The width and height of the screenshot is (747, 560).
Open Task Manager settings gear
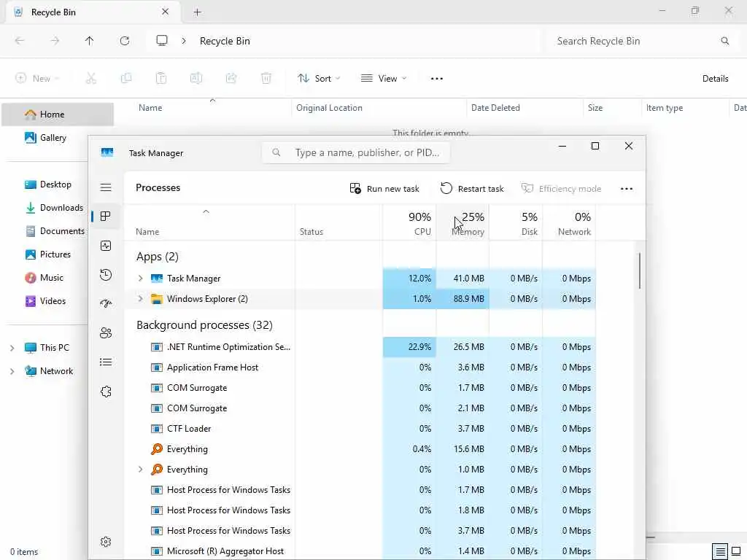point(106,542)
